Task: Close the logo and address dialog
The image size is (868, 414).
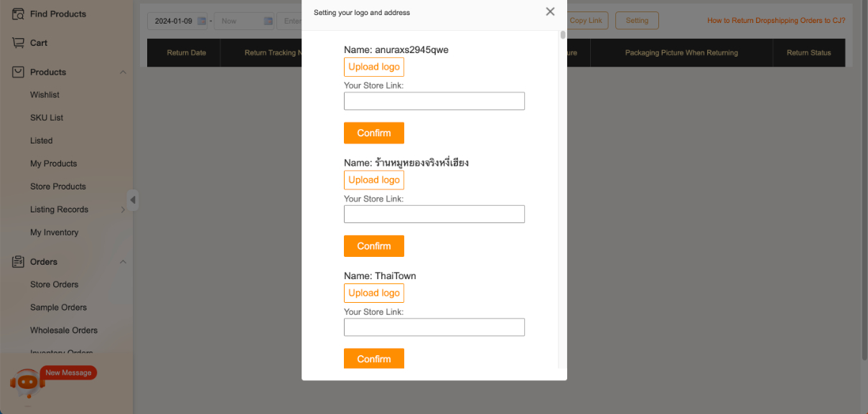Action: tap(550, 11)
